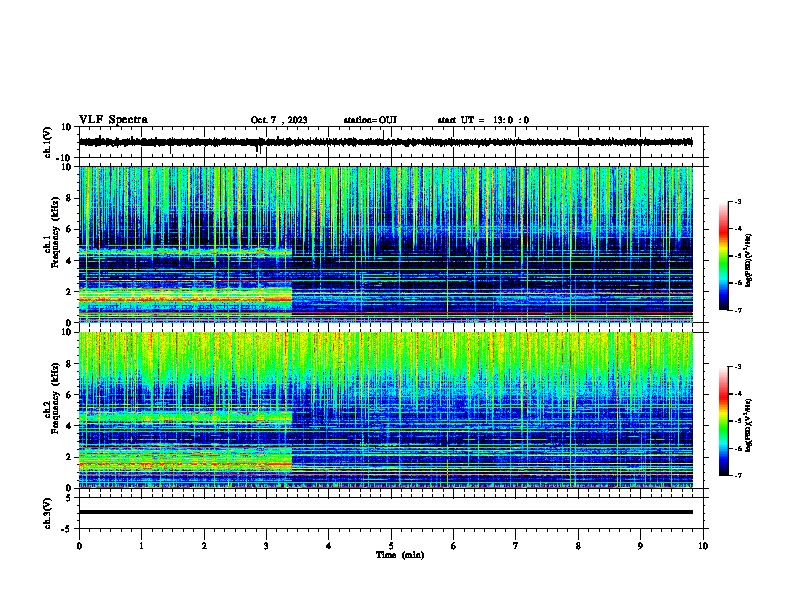Select the log(PSD) label by the lower color scale
The height and width of the screenshot is (612, 792).
[x=748, y=425]
